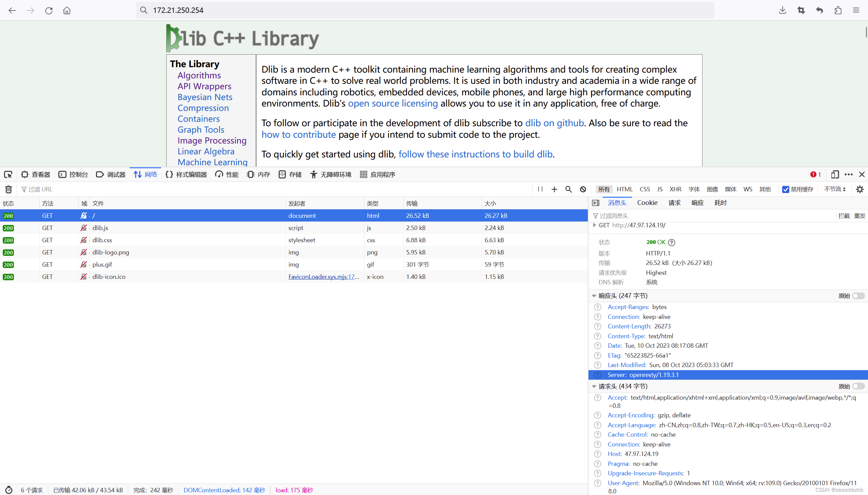Viewport: 868px width, 495px height.
Task: Click the browser address bar
Action: [425, 10]
